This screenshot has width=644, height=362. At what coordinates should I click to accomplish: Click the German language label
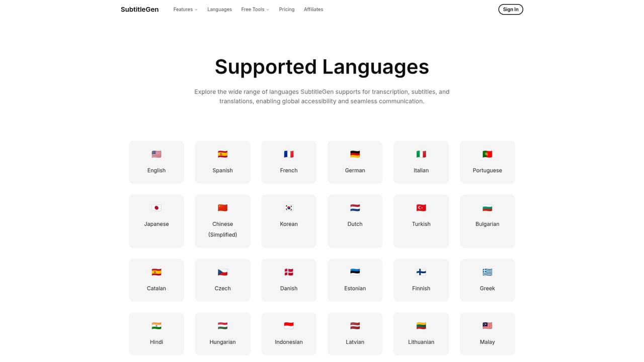point(355,170)
